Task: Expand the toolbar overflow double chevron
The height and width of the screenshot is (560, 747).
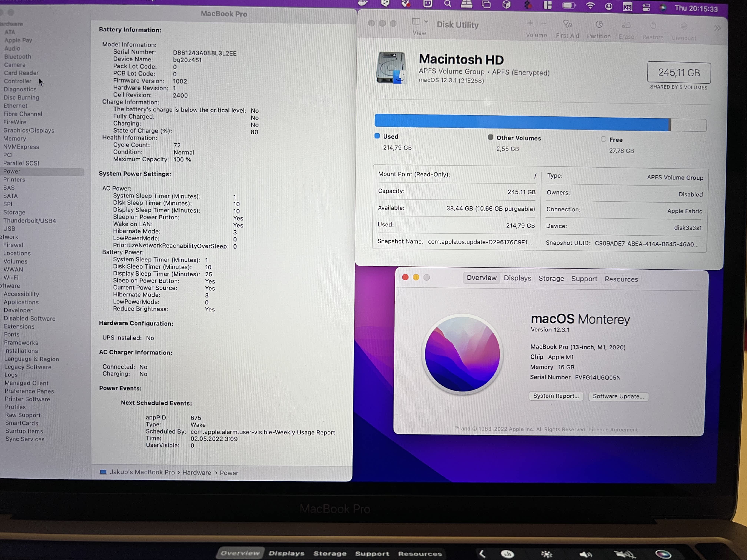Action: [x=717, y=28]
